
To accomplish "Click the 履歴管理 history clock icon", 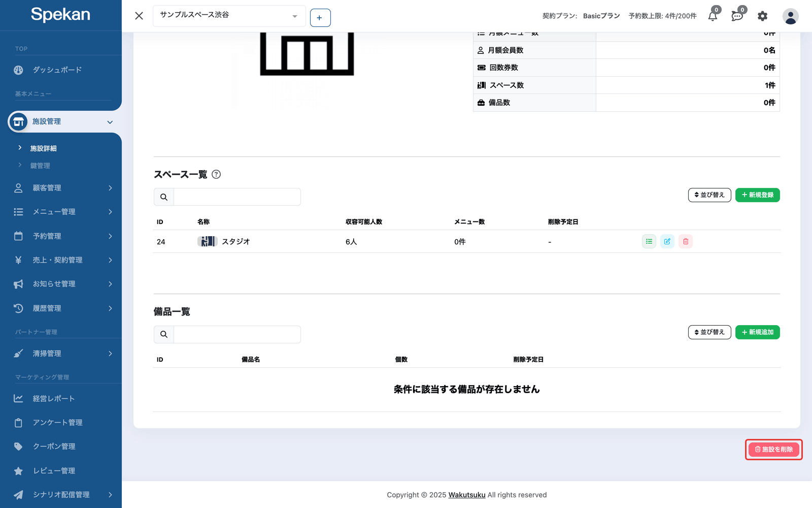I will 18,308.
